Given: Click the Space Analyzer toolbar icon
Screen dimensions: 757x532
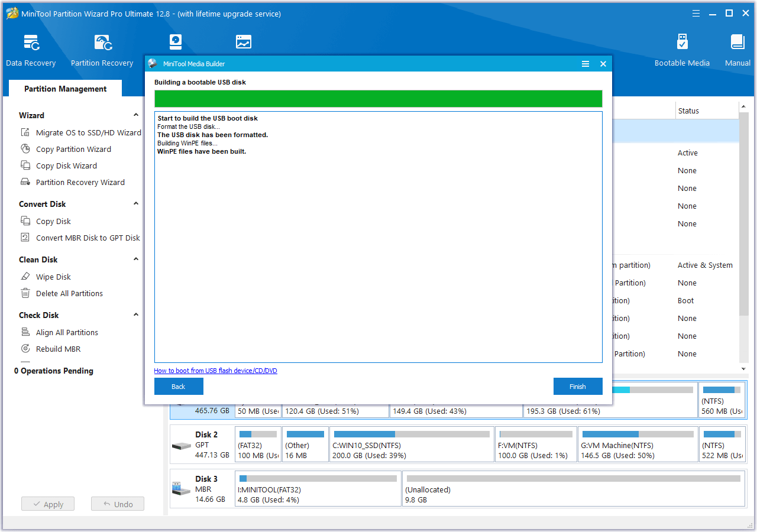Looking at the screenshot, I should [x=243, y=42].
